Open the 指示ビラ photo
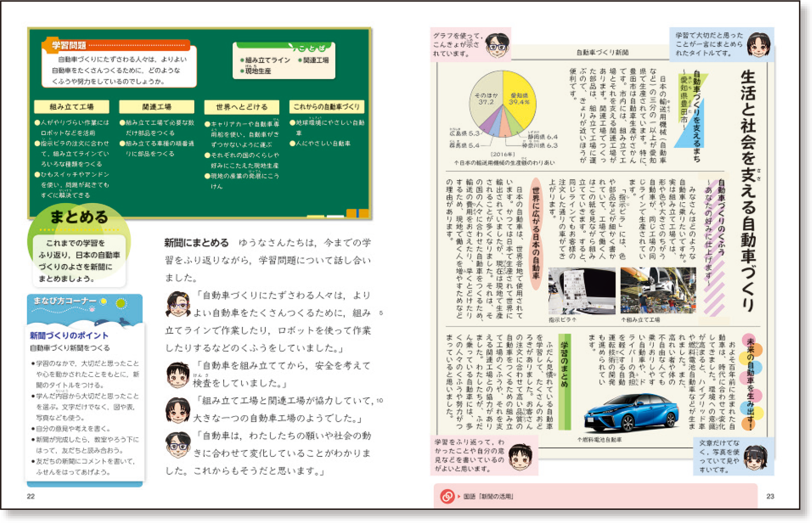This screenshot has height=523, width=812. point(582,290)
